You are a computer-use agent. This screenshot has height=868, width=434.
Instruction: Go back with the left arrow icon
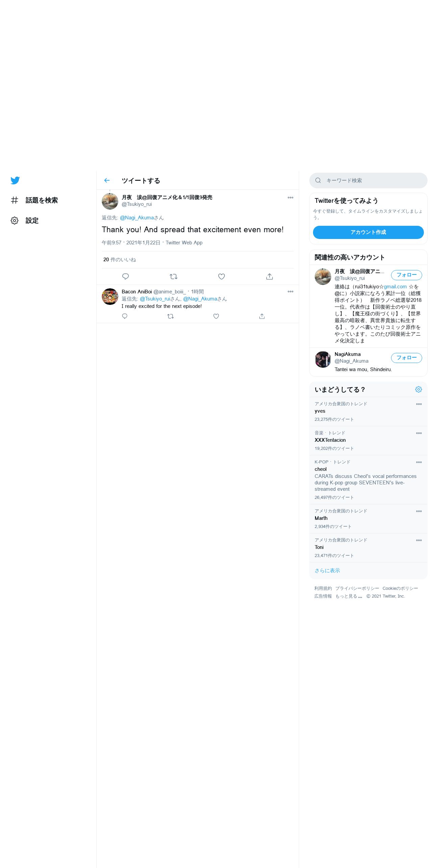pos(107,180)
